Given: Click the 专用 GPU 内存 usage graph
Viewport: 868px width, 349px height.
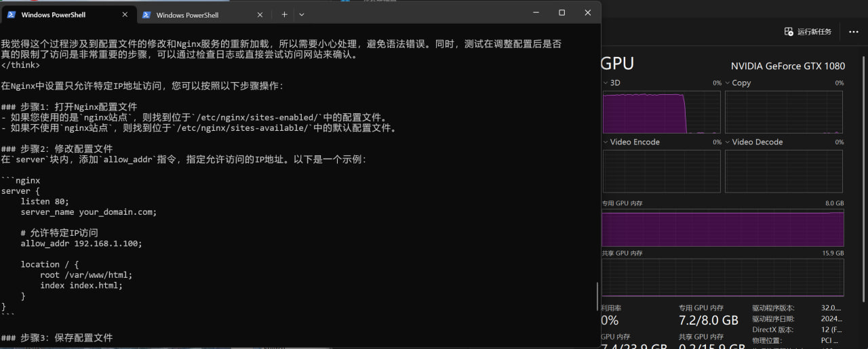Looking at the screenshot, I should coord(723,228).
